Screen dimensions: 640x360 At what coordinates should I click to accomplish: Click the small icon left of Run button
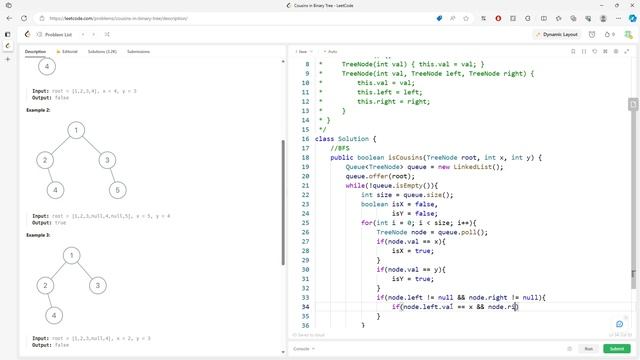click(x=569, y=349)
